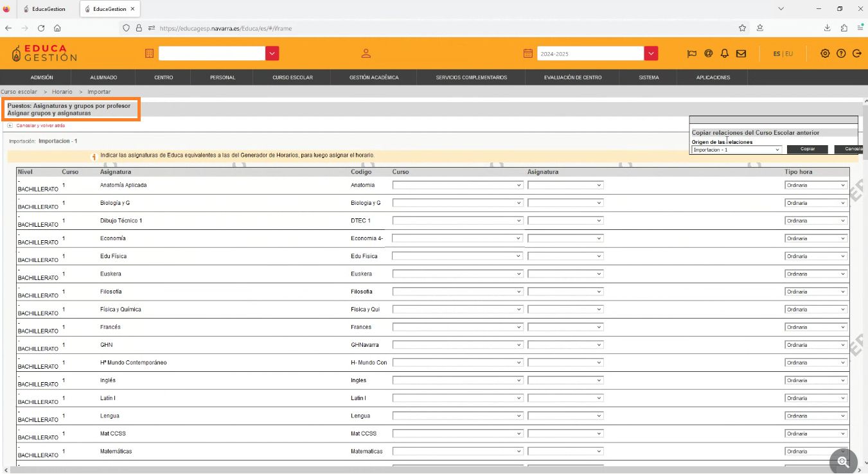Open the Asignatura dropdown for Biología y G
Screen dimensions: 868x474
pos(565,203)
